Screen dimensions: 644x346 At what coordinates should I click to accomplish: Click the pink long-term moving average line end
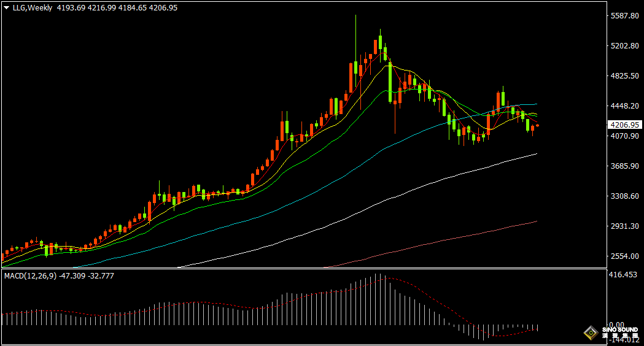(x=536, y=221)
